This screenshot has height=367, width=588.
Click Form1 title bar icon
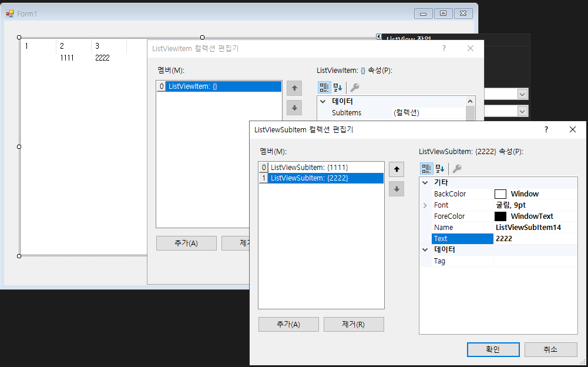point(10,14)
